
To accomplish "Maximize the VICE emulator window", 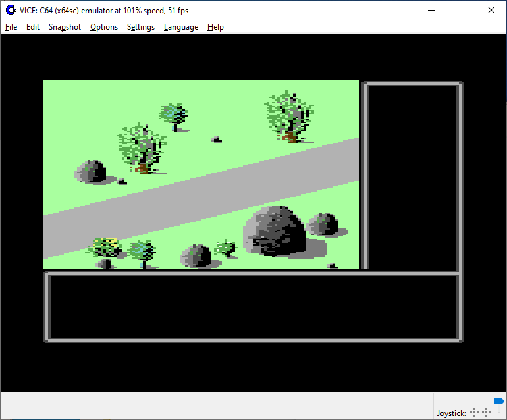I will click(461, 11).
